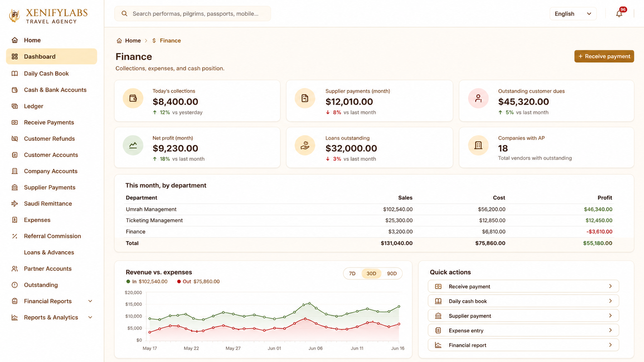Click chevron on Supplier payment quick action
This screenshot has height=362, width=644.
(x=610, y=315)
